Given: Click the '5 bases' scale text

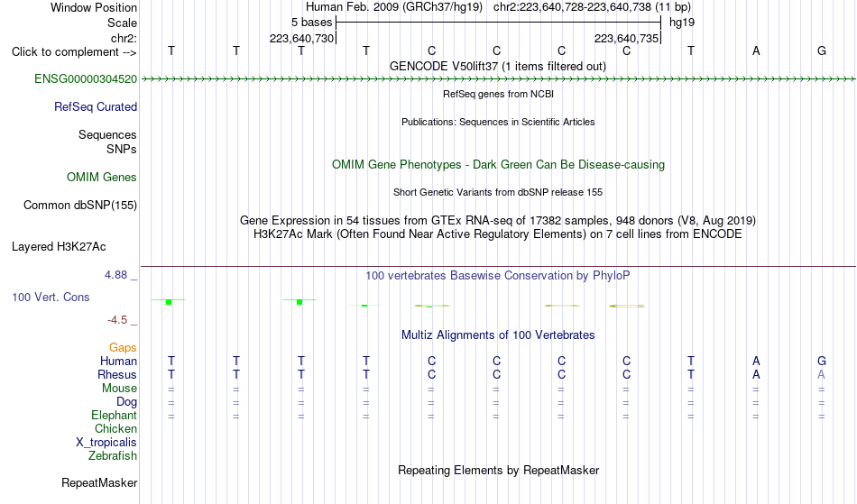Looking at the screenshot, I should tap(311, 23).
